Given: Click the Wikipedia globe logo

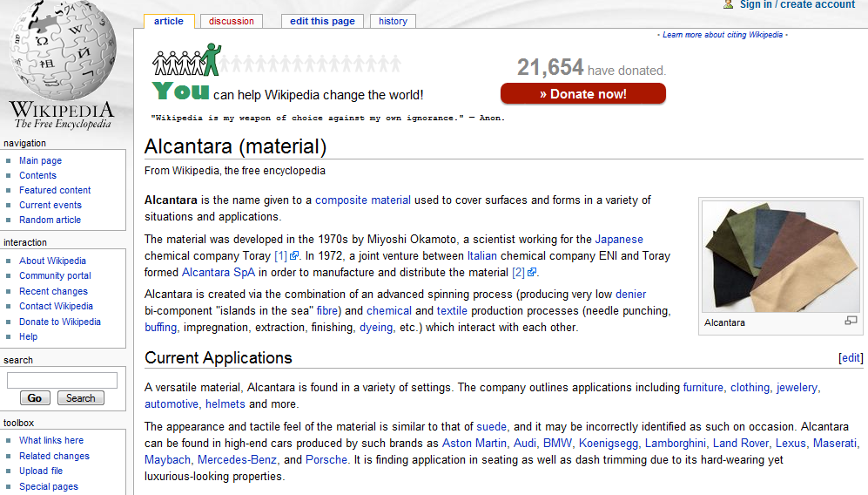Looking at the screenshot, I should pyautogui.click(x=63, y=52).
